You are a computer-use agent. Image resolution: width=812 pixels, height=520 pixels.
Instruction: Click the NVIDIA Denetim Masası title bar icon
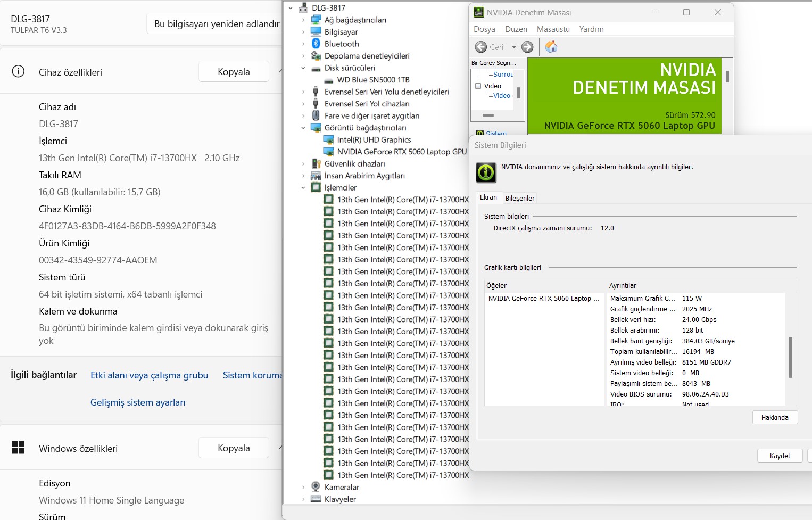(479, 12)
